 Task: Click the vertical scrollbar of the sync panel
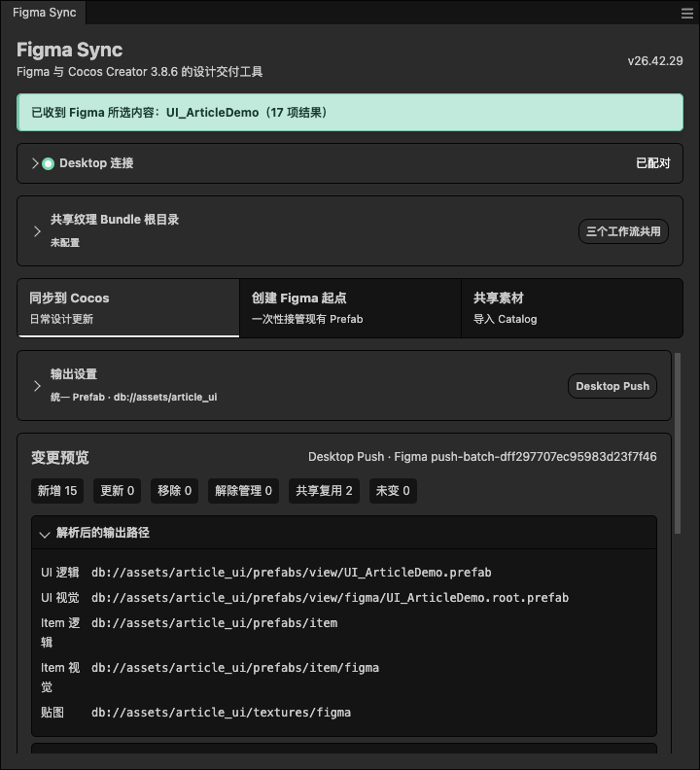(678, 443)
